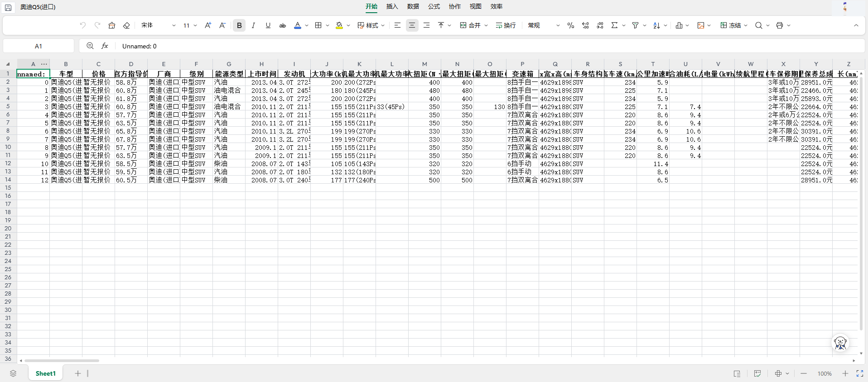Toggle italic formatting
This screenshot has width=868, height=382.
point(253,25)
